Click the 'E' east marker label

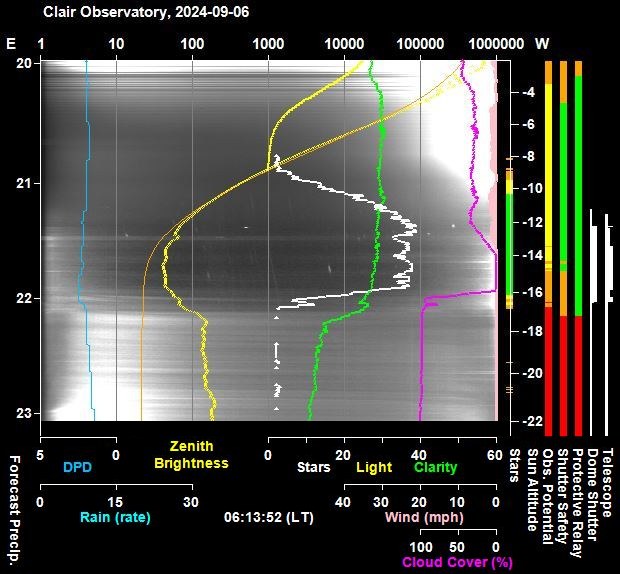[11, 43]
